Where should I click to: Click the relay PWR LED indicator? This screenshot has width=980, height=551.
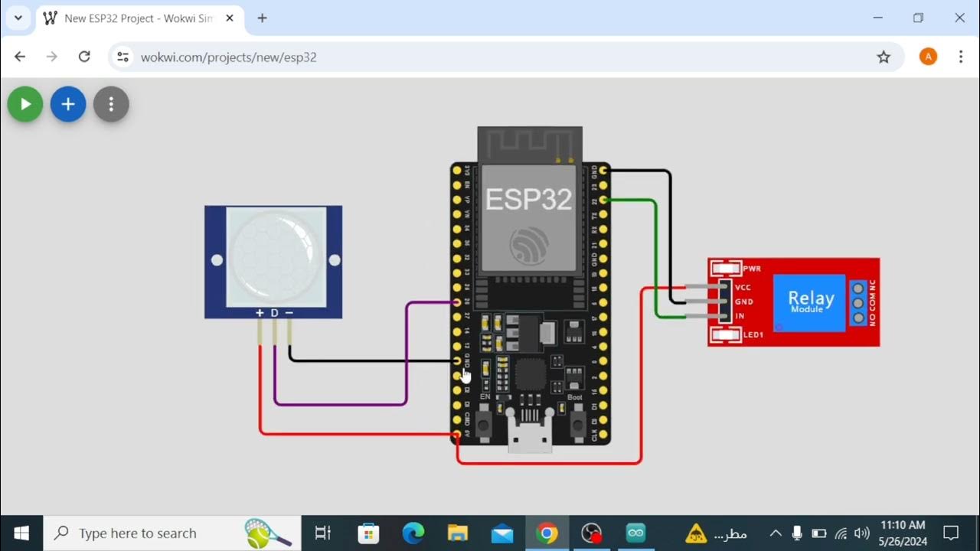tap(726, 269)
